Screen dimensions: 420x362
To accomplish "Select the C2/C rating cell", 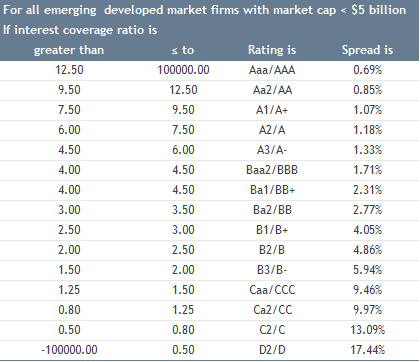I will pos(272,330).
